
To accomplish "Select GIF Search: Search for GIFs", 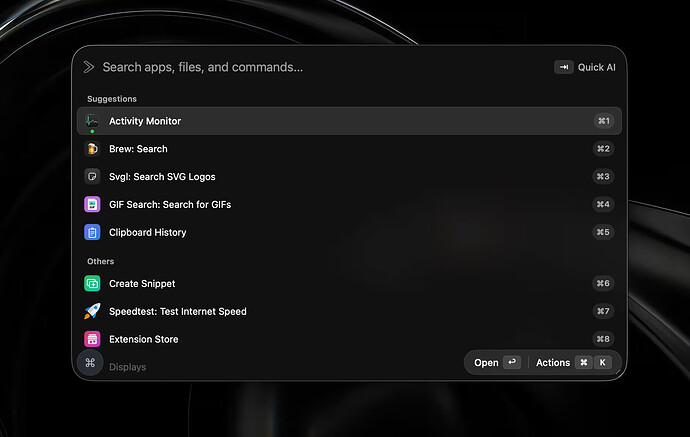I will tap(349, 204).
